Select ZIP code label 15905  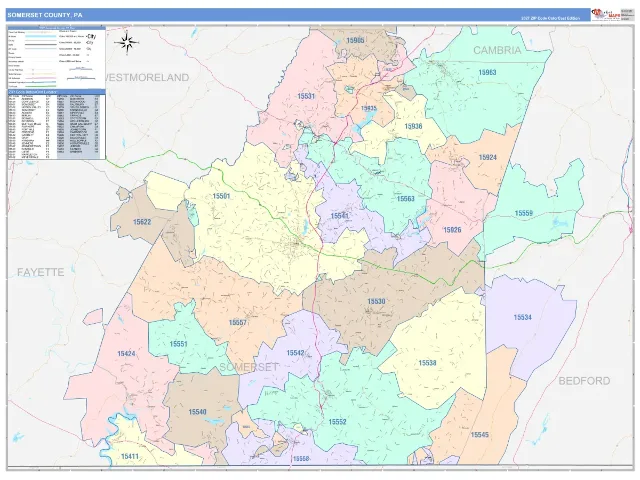[x=355, y=40]
